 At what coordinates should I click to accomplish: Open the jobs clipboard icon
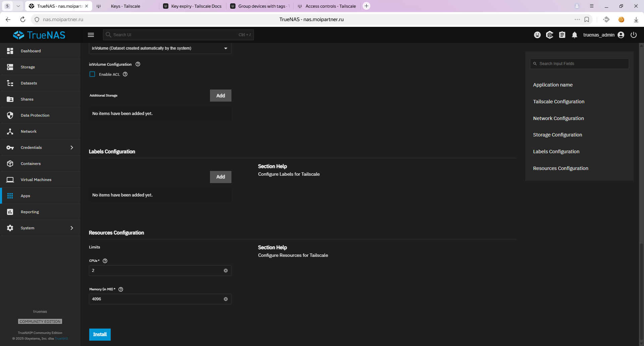562,35
